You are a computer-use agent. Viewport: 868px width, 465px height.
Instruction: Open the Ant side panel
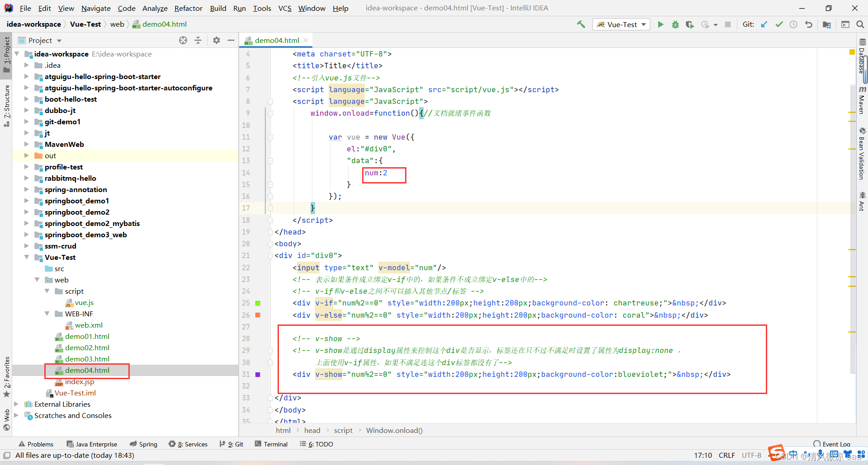[862, 202]
